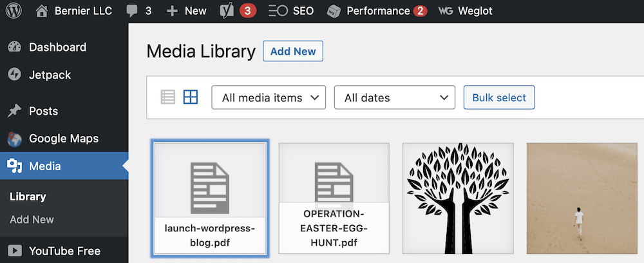Select the black tree hands image thumbnail
Screen dimensions: 644x263
pyautogui.click(x=458, y=198)
